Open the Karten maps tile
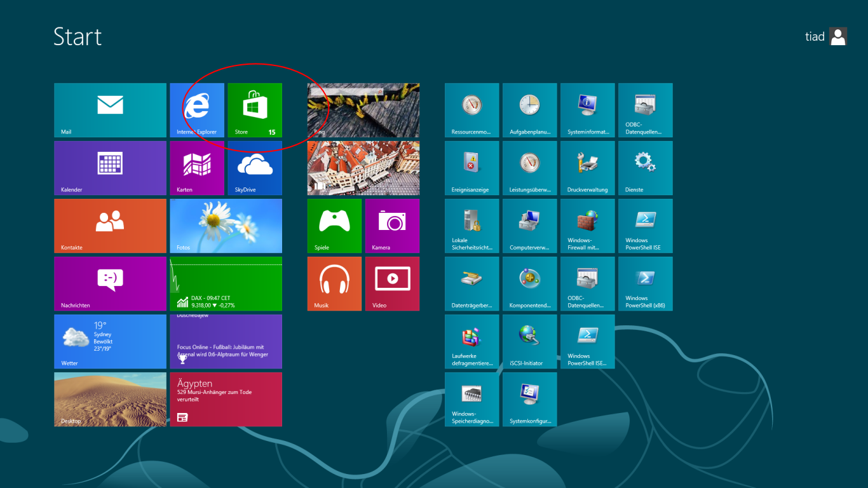Viewport: 868px width, 488px height. click(197, 168)
